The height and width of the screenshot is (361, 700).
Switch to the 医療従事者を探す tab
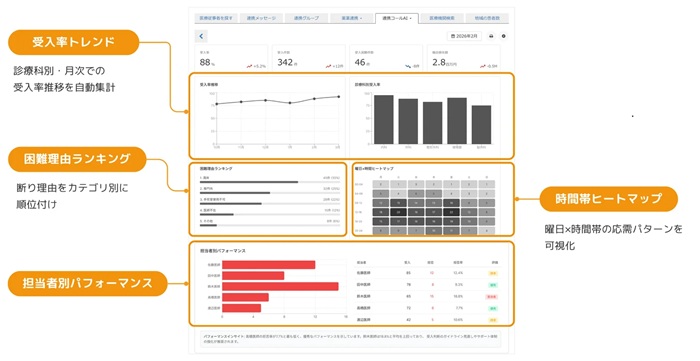coord(216,18)
